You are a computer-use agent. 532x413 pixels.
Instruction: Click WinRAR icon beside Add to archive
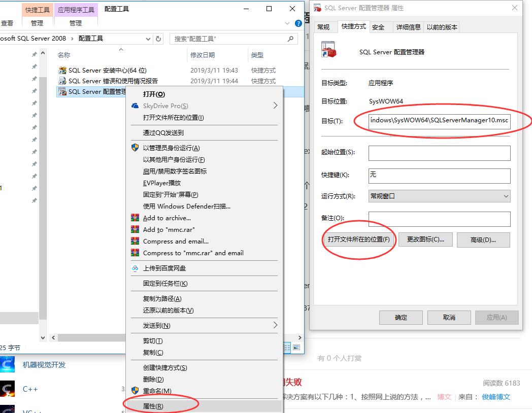[x=135, y=218]
